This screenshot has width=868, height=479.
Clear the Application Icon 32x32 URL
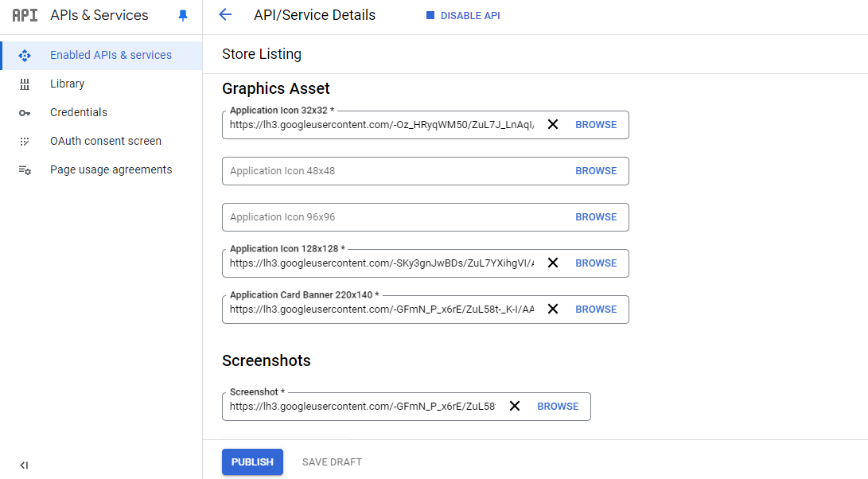(x=552, y=125)
